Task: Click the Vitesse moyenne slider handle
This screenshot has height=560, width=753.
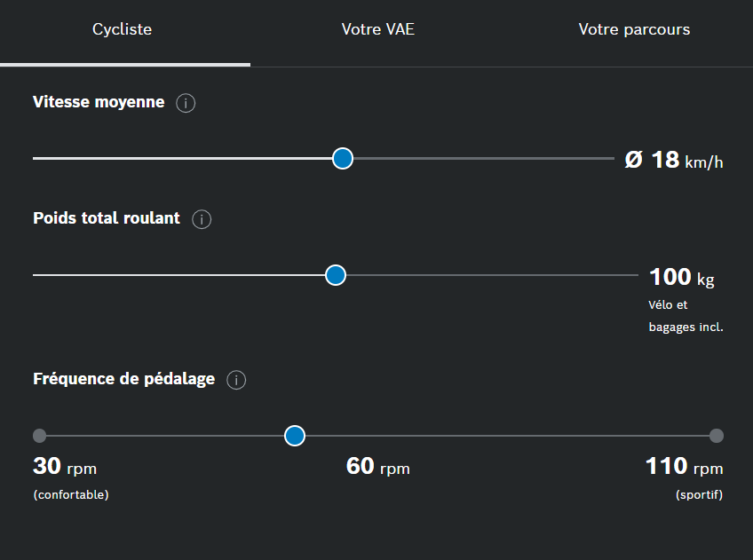Action: pyautogui.click(x=343, y=158)
